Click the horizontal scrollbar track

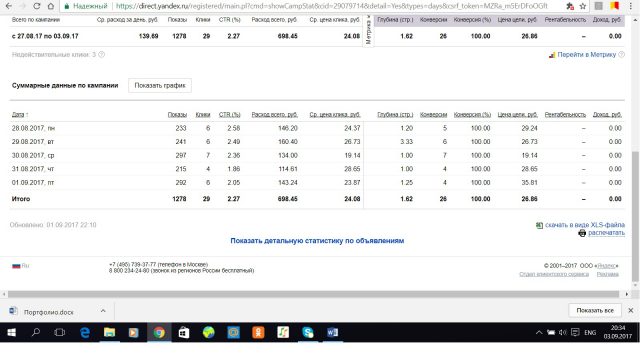[314, 294]
